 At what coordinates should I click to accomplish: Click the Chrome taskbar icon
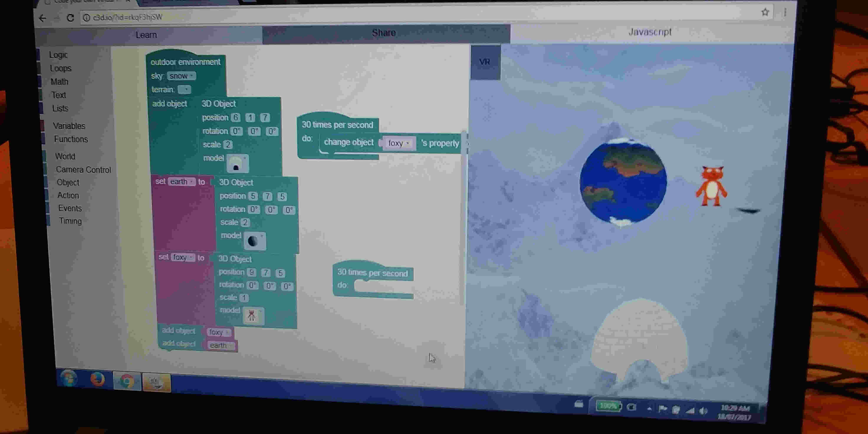tap(127, 381)
